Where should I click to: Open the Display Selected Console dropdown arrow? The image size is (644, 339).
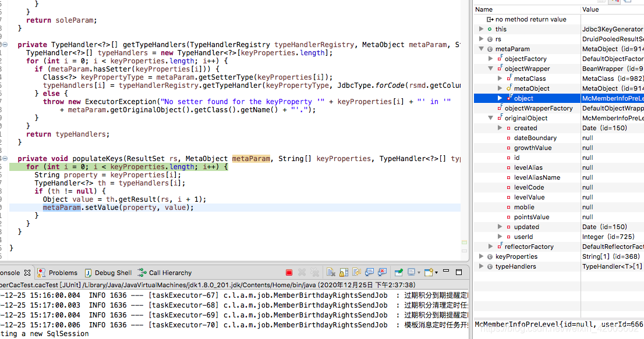pyautogui.click(x=419, y=273)
